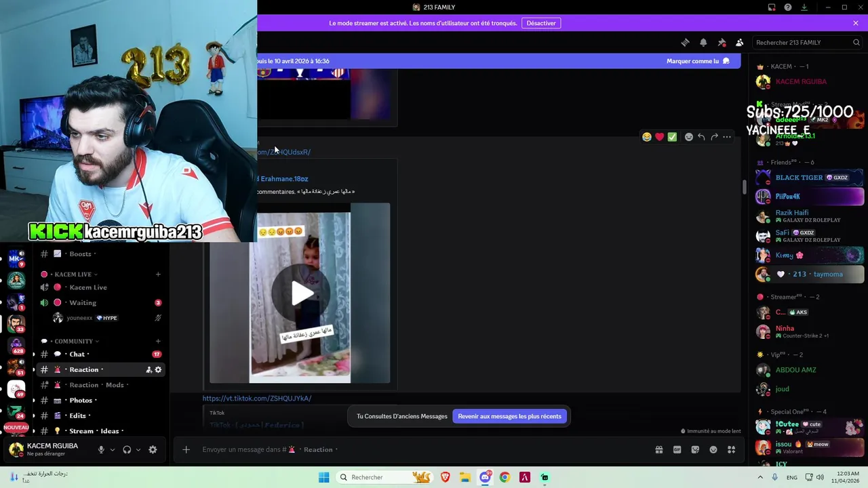Open Discord help question mark icon
868x488 pixels.
pos(788,7)
